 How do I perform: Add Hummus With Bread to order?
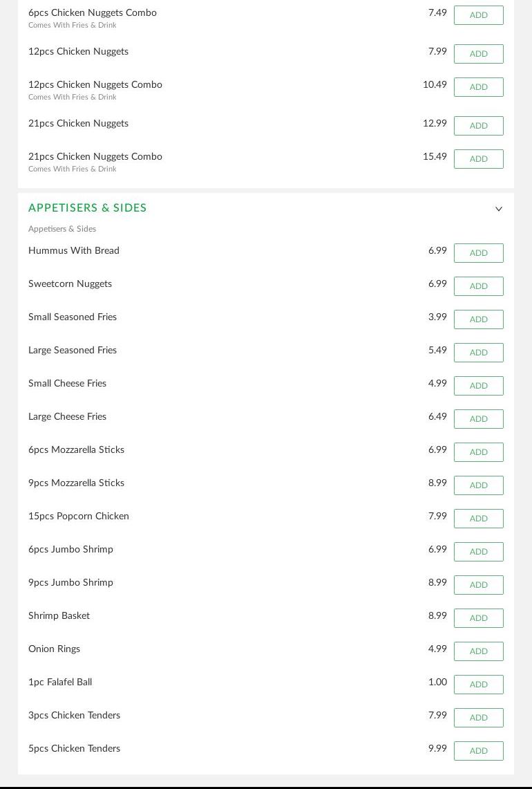coord(478,253)
